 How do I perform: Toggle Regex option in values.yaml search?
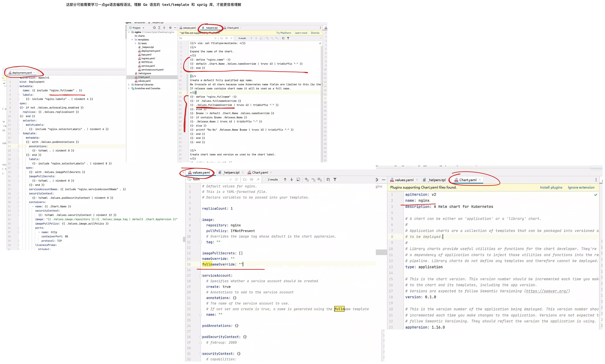[258, 180]
